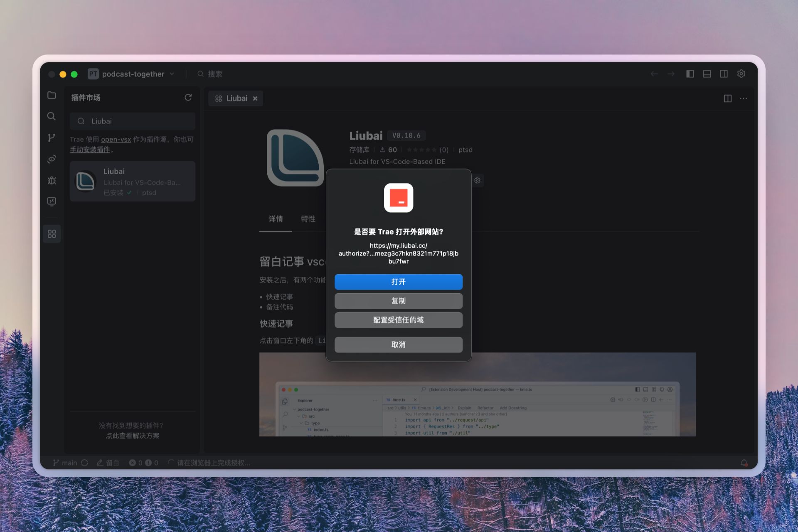Switch to the 特性 tab
798x532 pixels.
308,219
